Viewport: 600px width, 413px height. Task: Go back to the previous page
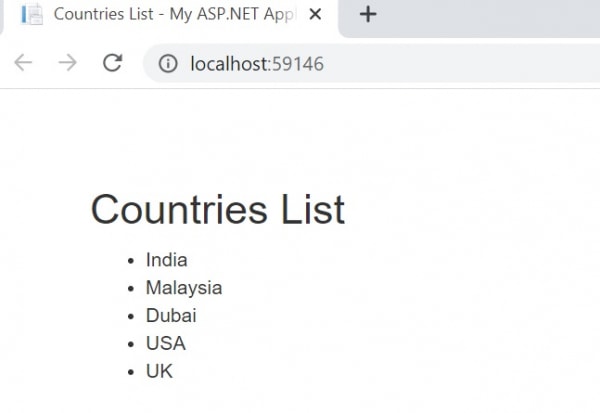(23, 63)
